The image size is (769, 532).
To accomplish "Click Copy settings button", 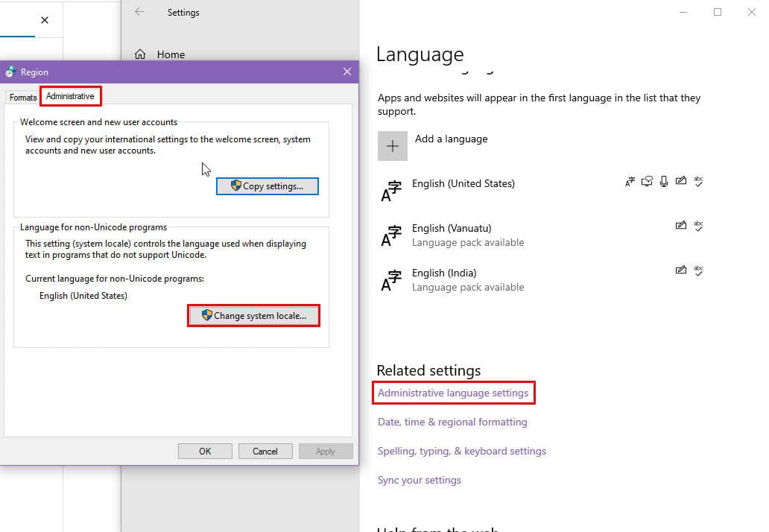I will (x=268, y=186).
